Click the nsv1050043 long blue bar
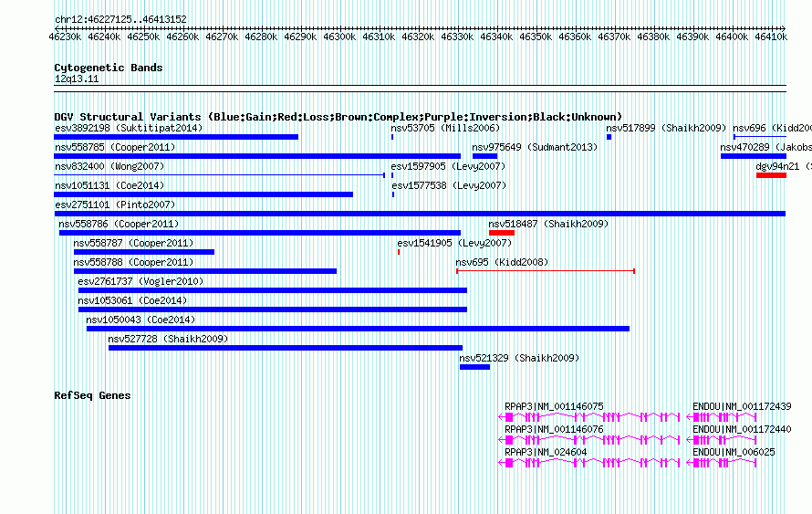The height and width of the screenshot is (514, 812). tap(358, 329)
